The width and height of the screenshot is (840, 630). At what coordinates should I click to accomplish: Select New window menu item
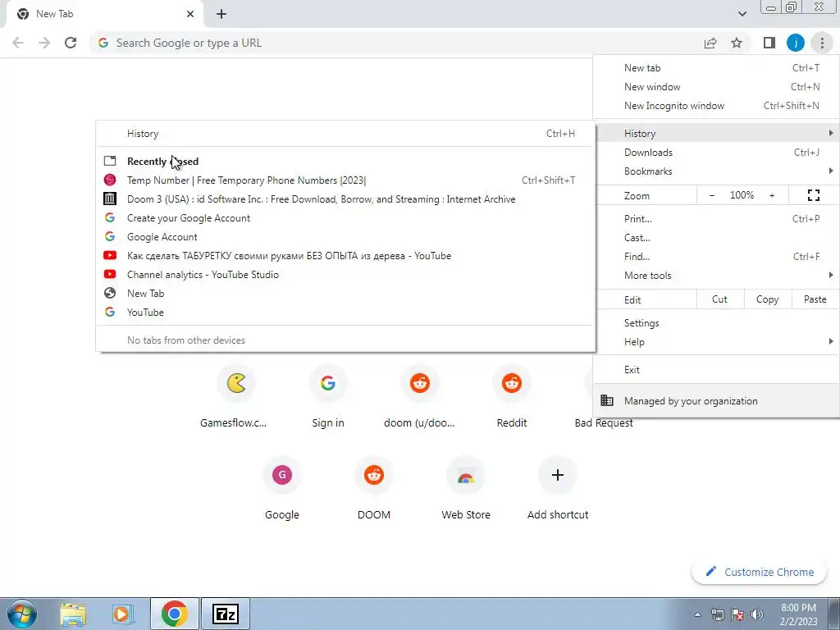[x=716, y=87]
